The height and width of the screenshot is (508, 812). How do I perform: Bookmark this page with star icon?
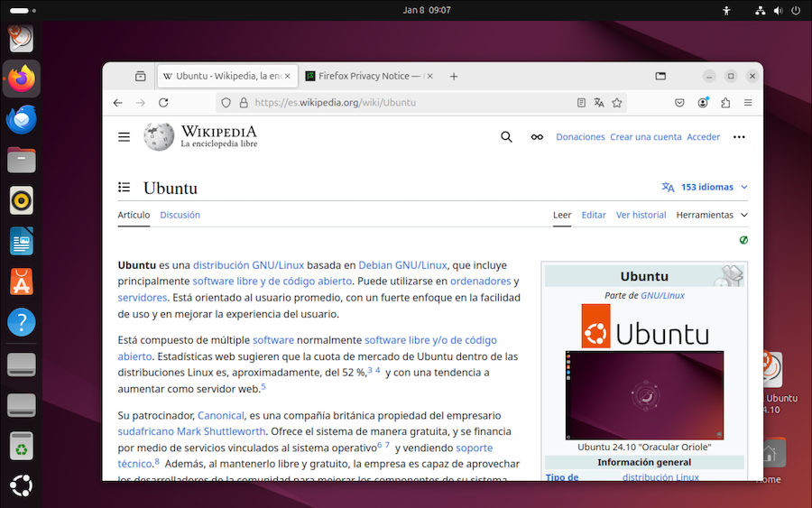[617, 103]
